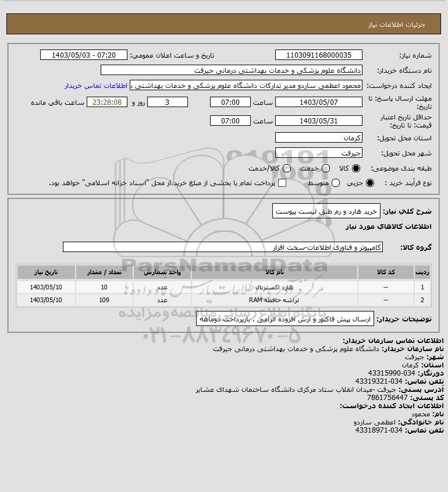The width and height of the screenshot is (448, 492).
Task: Click the general description field خرید هارد و رم
Action: [326, 211]
